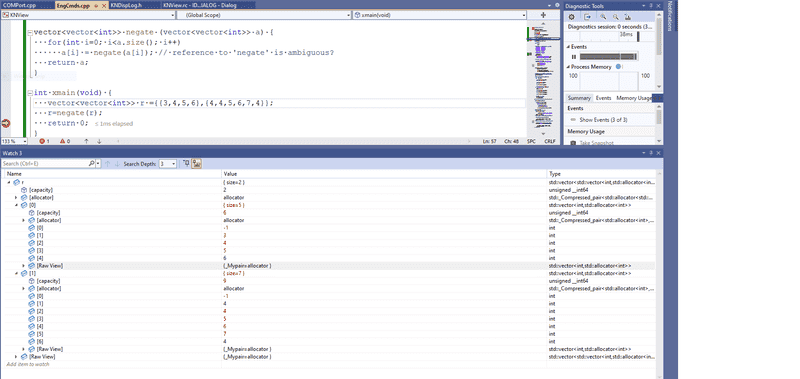
Task: Select the Summary tab in Diagnostic Tools
Action: click(x=579, y=98)
